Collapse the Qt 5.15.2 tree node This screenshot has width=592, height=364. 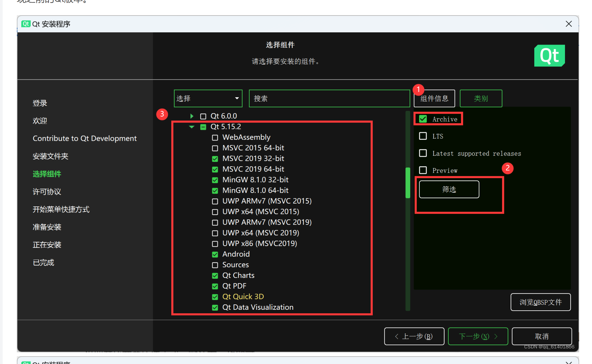tap(192, 127)
